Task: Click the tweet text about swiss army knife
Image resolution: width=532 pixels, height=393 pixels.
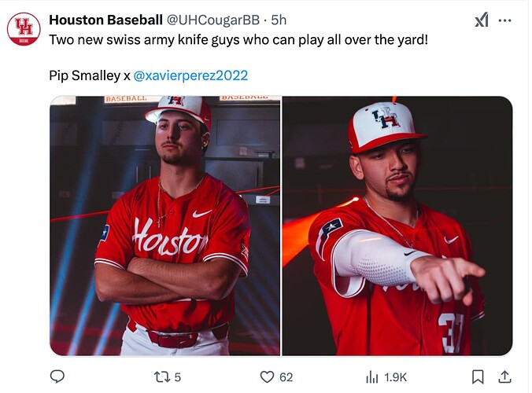Action: (x=238, y=40)
